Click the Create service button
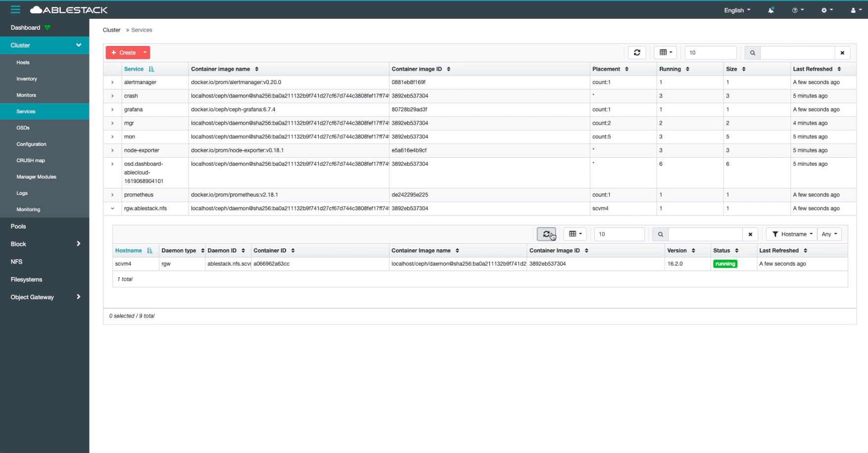 point(123,52)
